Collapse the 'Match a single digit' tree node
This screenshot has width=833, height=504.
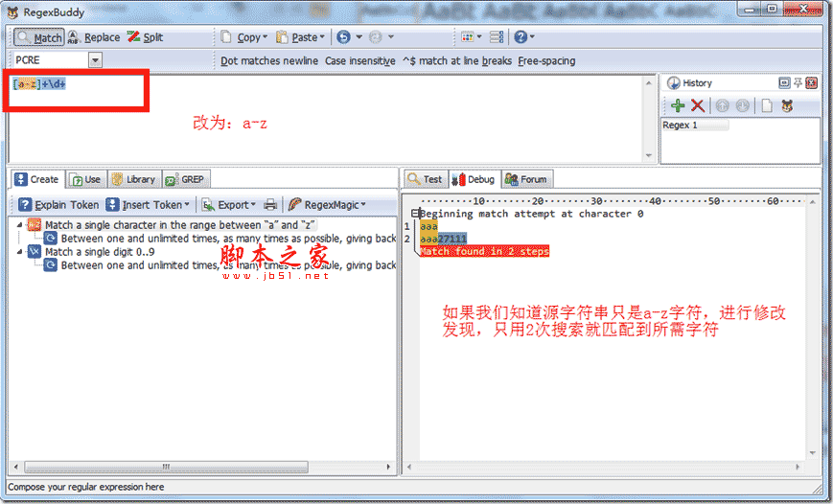click(x=20, y=252)
